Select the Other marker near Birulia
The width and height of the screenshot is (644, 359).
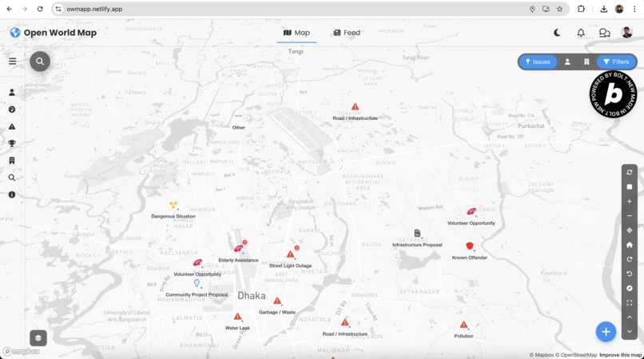[x=238, y=116]
